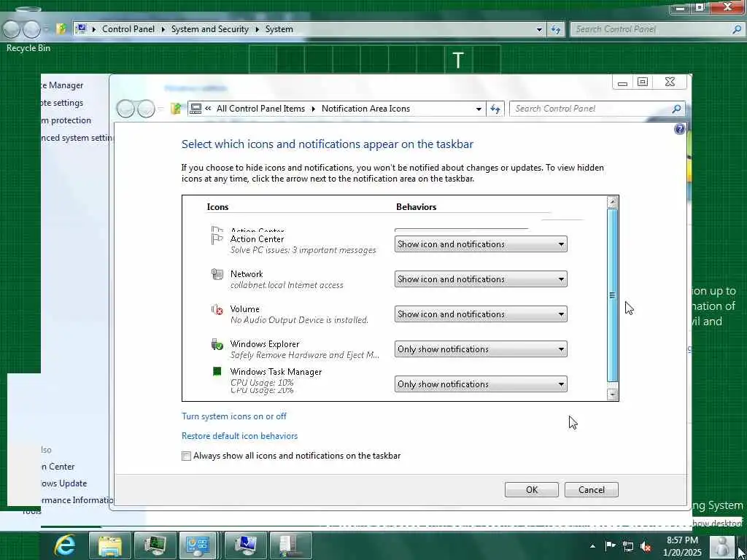Screen dimensions: 747x560
Task: Enable Always show all icons checkbox
Action: click(x=186, y=456)
